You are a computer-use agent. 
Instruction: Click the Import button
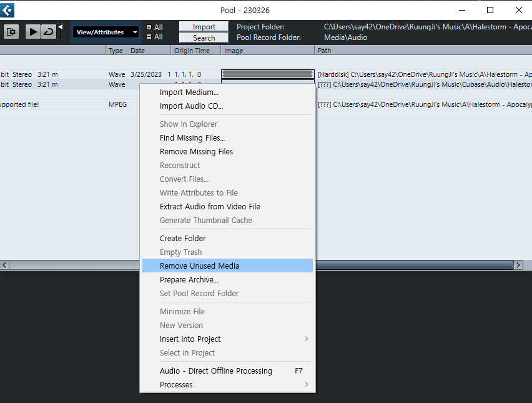coord(204,26)
